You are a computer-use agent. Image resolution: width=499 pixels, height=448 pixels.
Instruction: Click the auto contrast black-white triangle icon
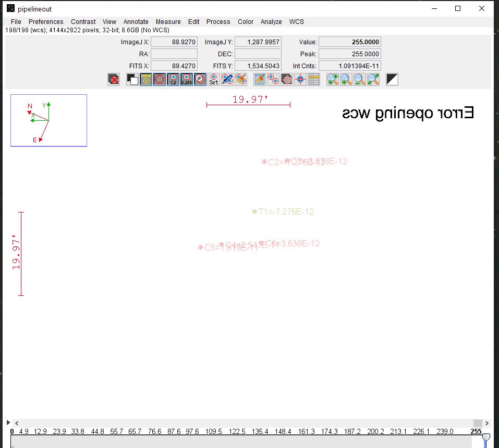[x=392, y=80]
